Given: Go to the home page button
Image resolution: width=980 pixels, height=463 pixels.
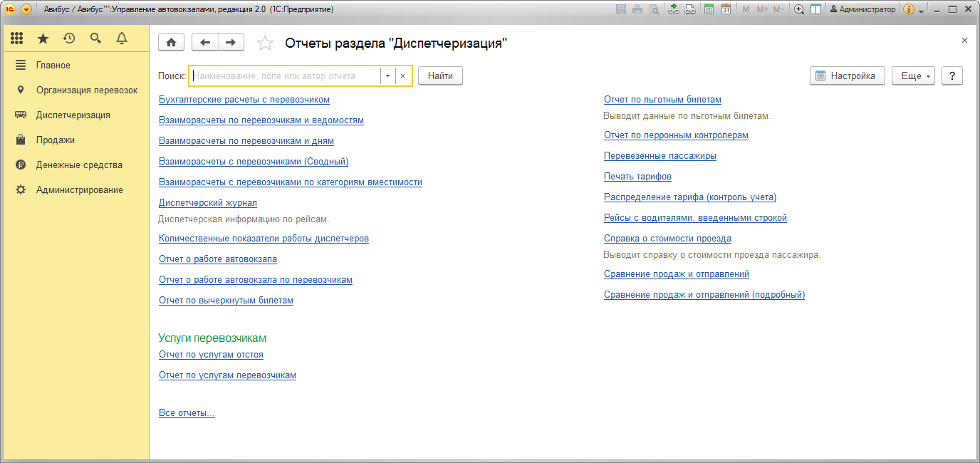Looking at the screenshot, I should point(171,43).
